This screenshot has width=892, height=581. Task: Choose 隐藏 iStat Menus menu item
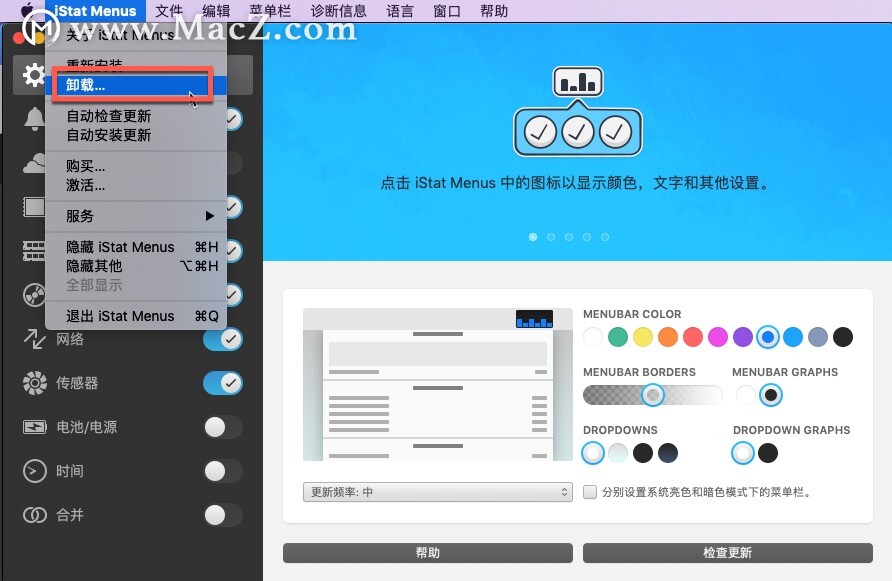point(135,247)
